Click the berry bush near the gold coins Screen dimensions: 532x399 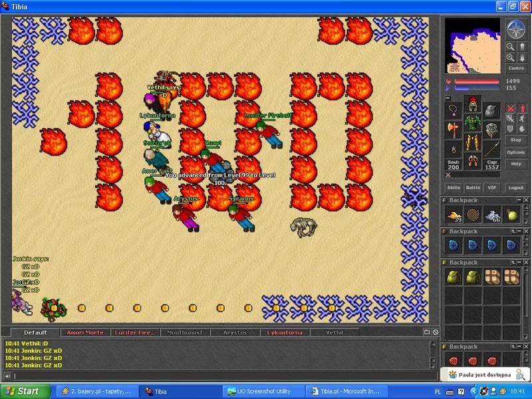pos(53,309)
